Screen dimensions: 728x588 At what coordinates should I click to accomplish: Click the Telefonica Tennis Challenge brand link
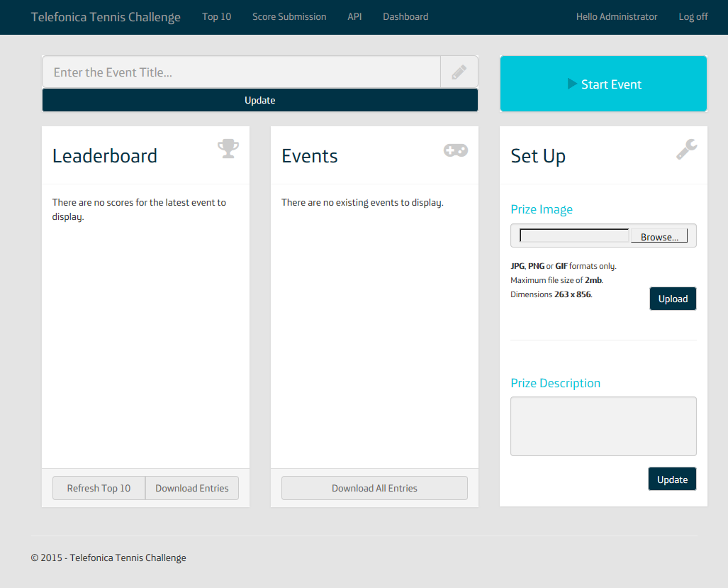tap(106, 17)
